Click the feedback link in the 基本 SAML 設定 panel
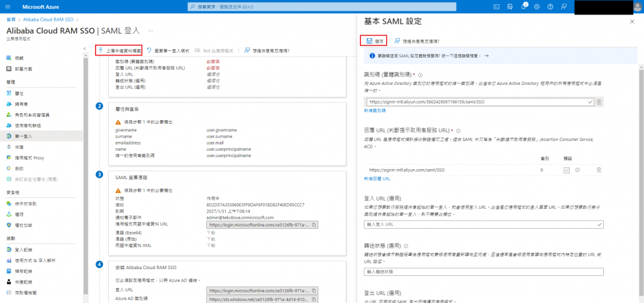644x303 pixels. click(417, 41)
